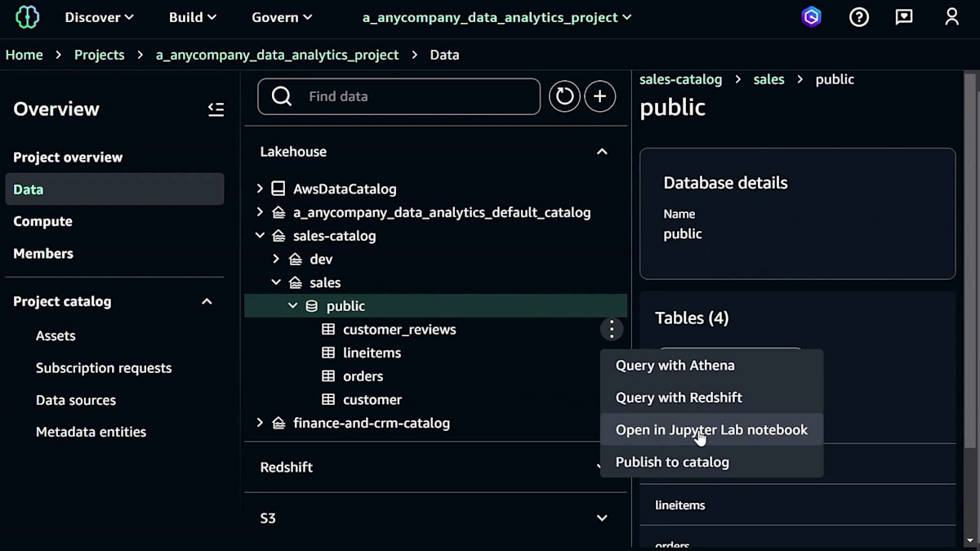Open Assets under Project catalog
This screenshot has width=980, height=551.
pos(56,335)
